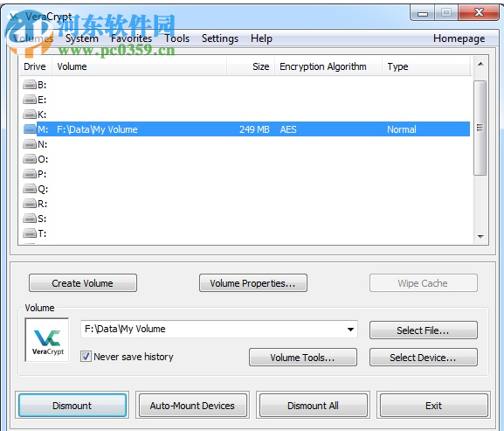Open the Homepage menu link
This screenshot has height=431, width=504.
pos(459,38)
